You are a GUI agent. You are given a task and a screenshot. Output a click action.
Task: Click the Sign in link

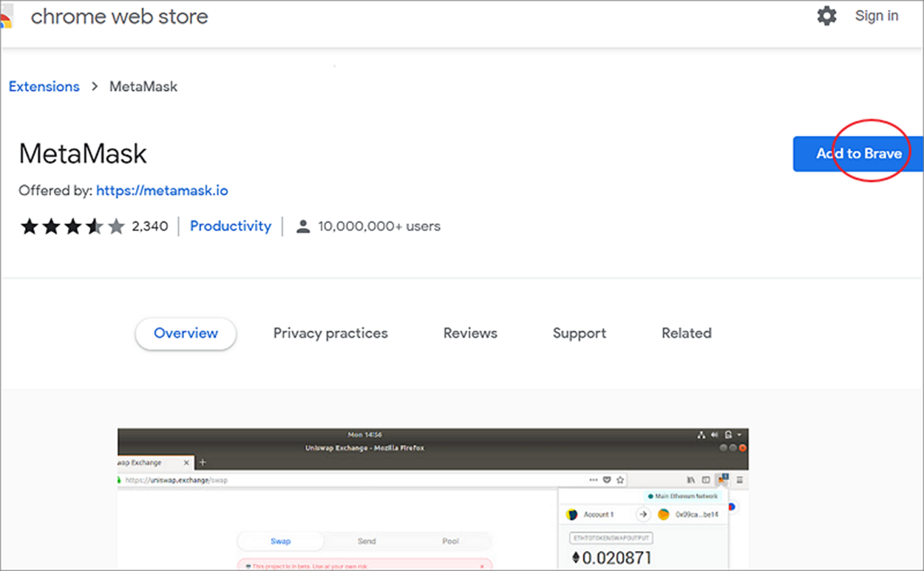(x=877, y=16)
